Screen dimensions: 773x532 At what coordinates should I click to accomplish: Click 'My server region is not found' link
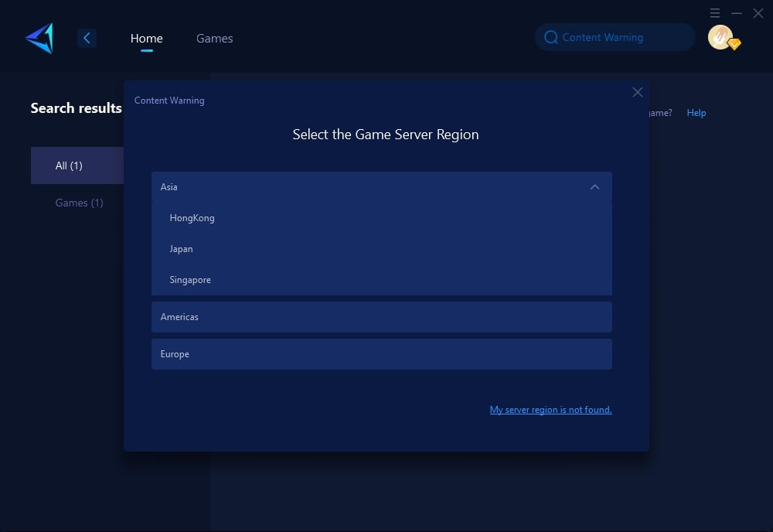pos(550,410)
